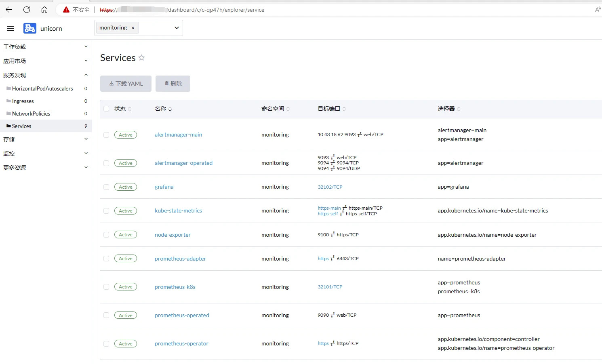Go back with the browser back arrow
The width and height of the screenshot is (602, 364).
(9, 10)
